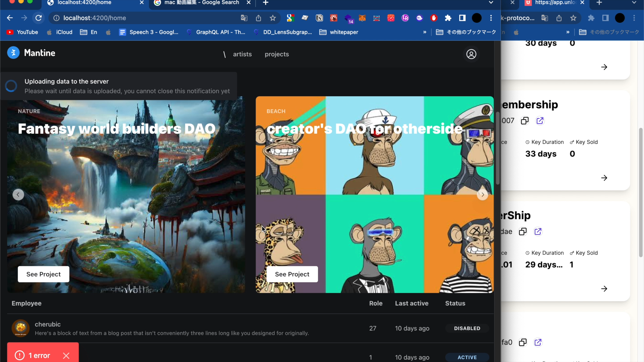Open the En bookmarks folder
644x362 pixels.
89,32
